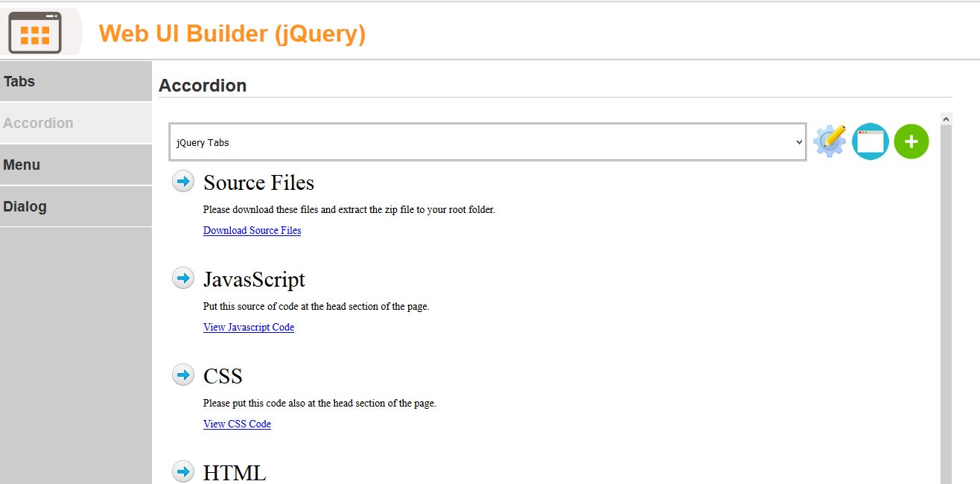Click the HTML section heading
Viewport: 980px width, 484px height.
tap(235, 473)
